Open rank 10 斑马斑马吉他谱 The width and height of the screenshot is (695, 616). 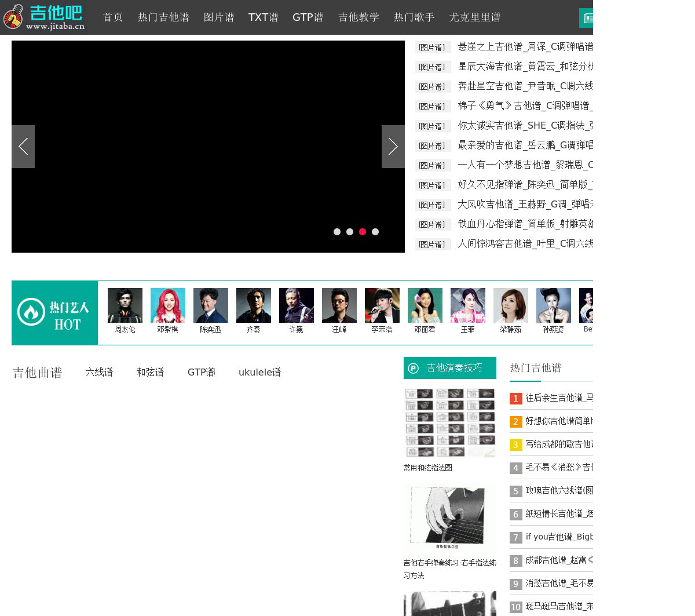(559, 607)
